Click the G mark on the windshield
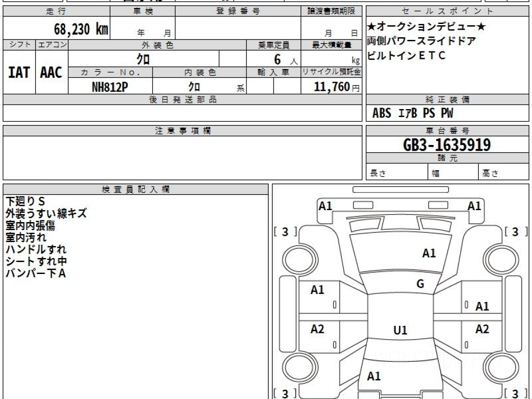The height and width of the screenshot is (399, 532). (420, 284)
